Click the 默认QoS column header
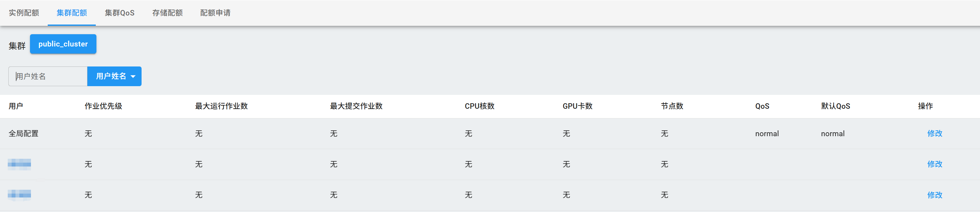Image resolution: width=980 pixels, height=212 pixels. [x=836, y=106]
